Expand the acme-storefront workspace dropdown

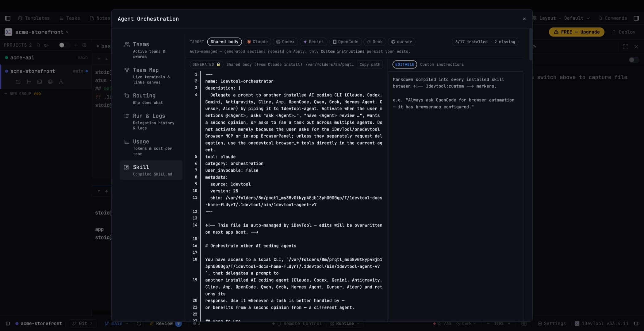[x=42, y=32]
